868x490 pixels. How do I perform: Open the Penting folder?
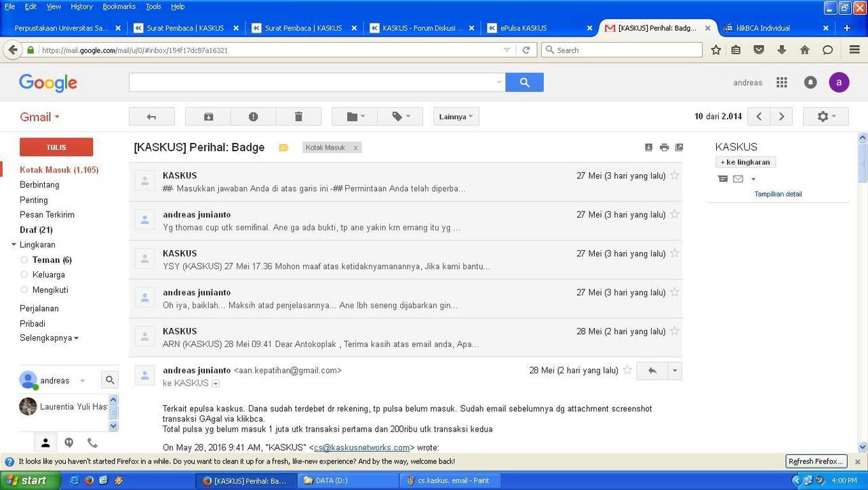[33, 200]
